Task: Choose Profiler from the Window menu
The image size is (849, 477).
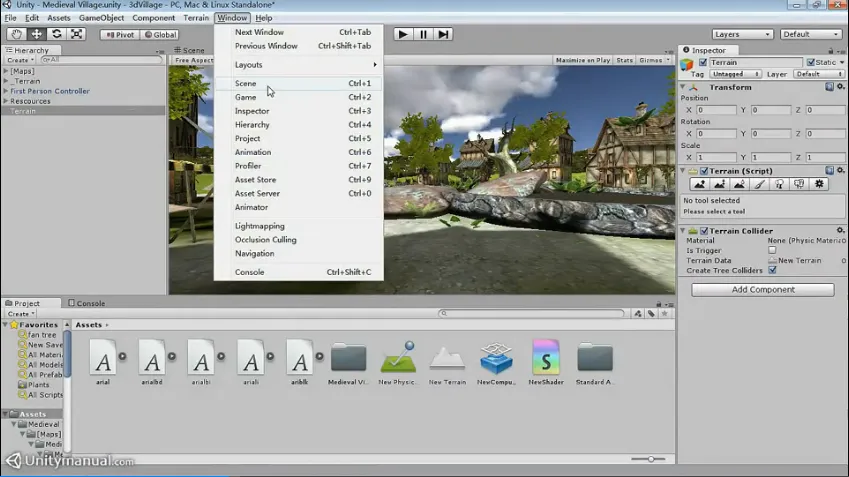Action: [x=299, y=166]
